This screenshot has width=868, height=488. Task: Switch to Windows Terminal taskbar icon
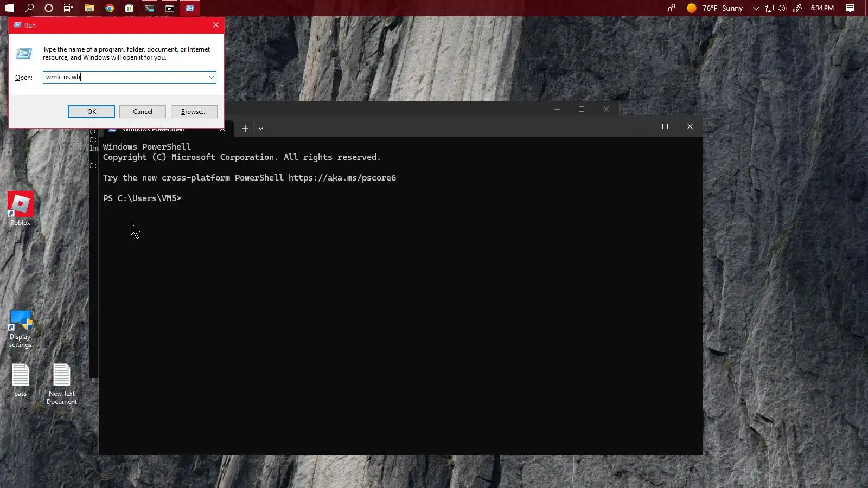(150, 8)
